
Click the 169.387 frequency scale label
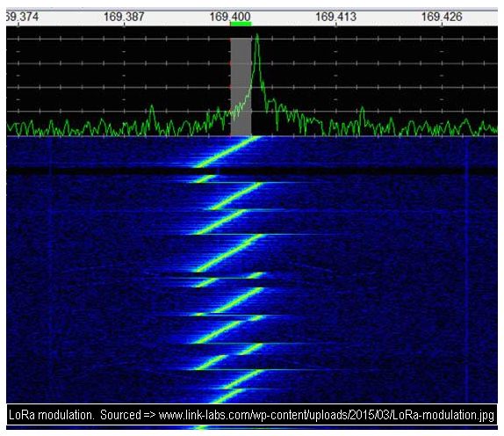point(124,17)
